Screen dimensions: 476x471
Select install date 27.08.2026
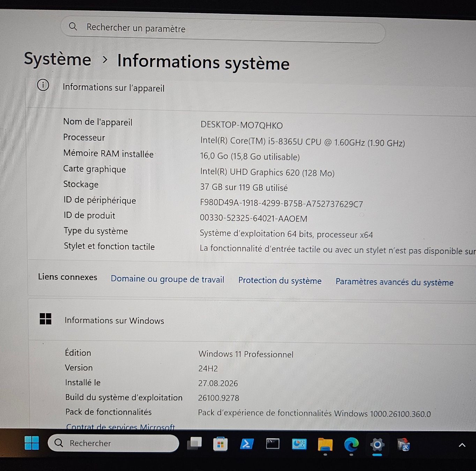point(218,383)
